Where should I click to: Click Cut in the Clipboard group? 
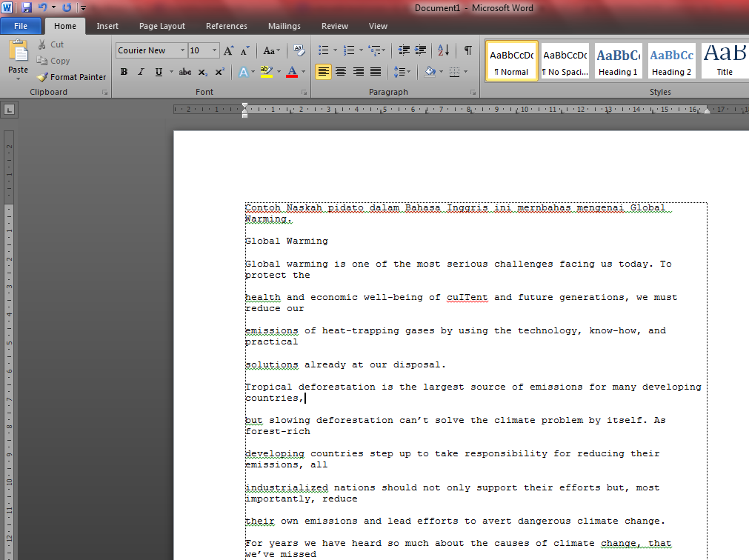[51, 44]
